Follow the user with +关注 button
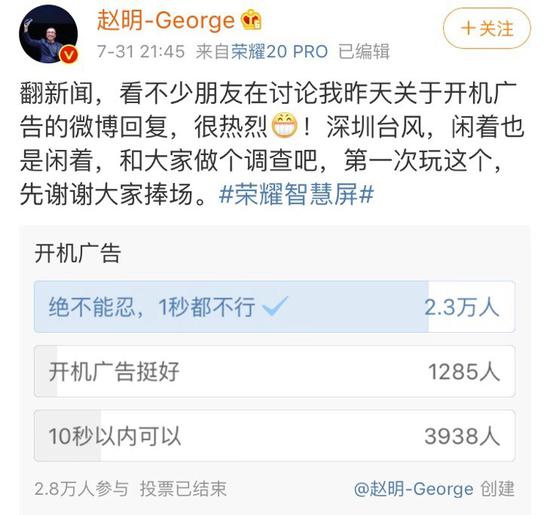Screen dimensions: 550x515 (487, 28)
